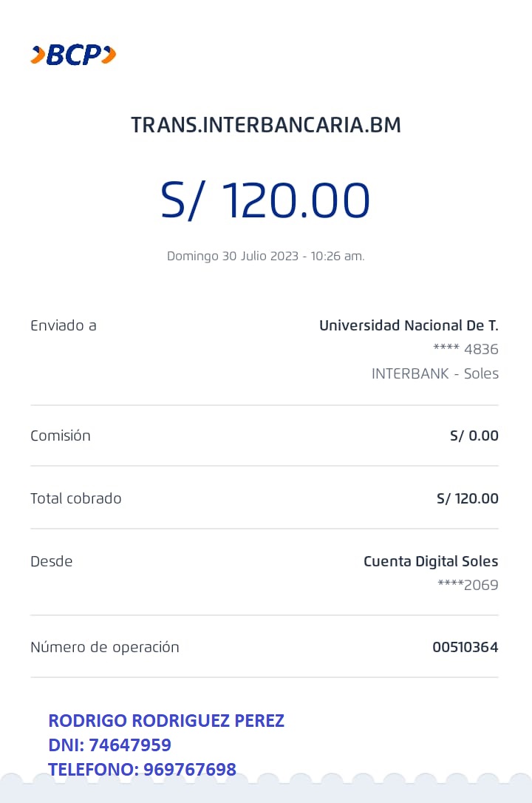This screenshot has width=532, height=803.
Task: Click source account ending 2069
Action: (468, 586)
